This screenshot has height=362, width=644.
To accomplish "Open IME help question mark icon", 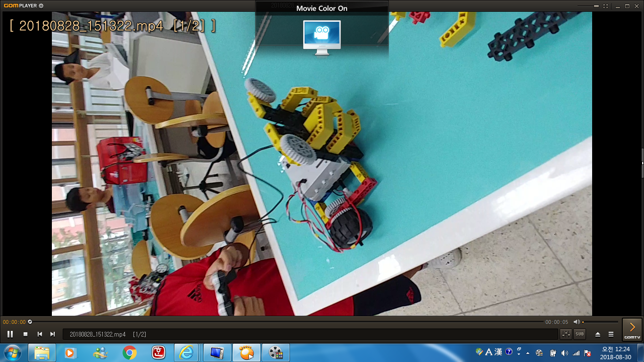I will point(509,352).
